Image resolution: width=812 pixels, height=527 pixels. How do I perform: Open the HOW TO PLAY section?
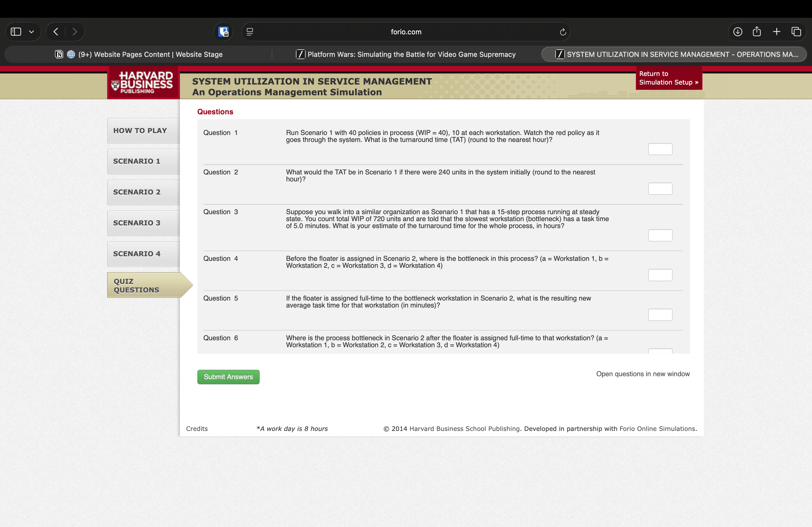(x=140, y=131)
